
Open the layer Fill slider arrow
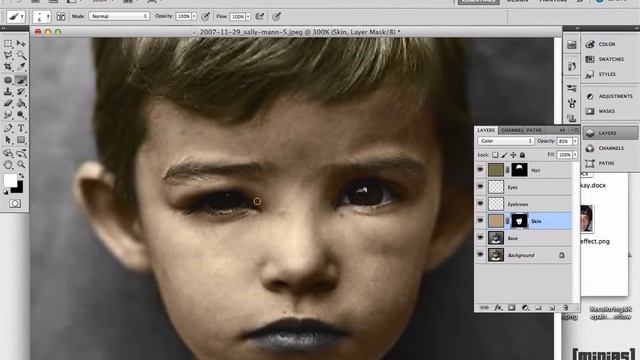point(575,155)
